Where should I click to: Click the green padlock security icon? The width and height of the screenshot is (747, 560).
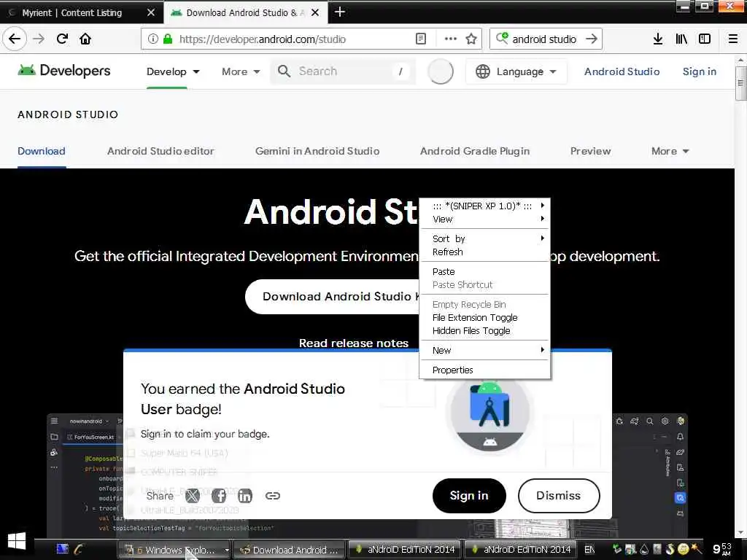pyautogui.click(x=167, y=39)
